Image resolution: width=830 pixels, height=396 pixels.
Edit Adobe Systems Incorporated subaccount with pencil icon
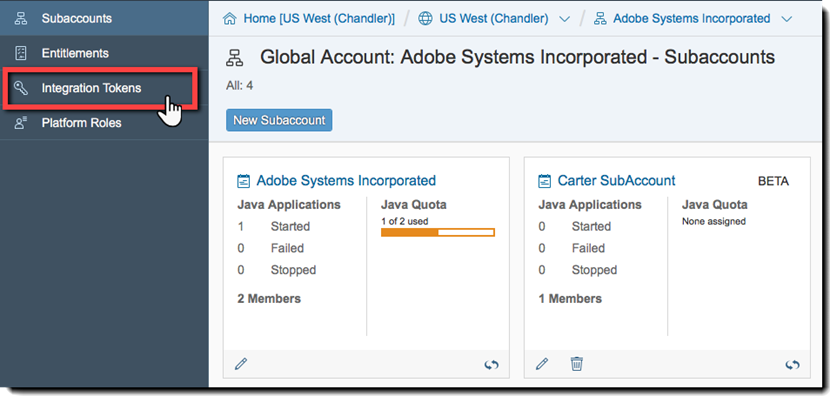[241, 364]
